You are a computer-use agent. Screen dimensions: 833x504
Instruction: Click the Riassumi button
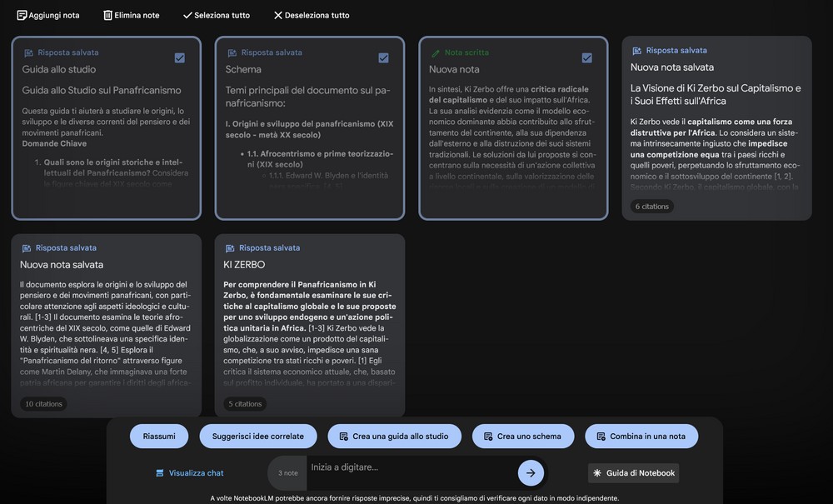[x=159, y=437]
